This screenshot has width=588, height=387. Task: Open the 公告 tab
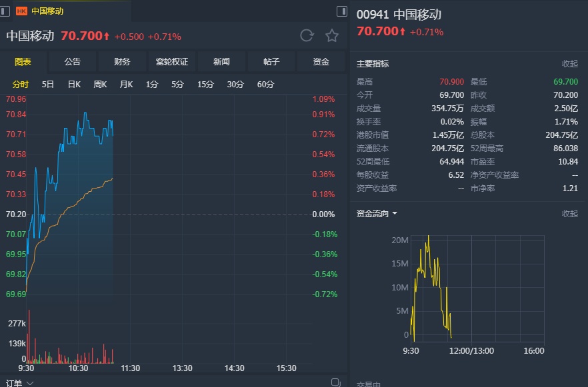[73, 62]
